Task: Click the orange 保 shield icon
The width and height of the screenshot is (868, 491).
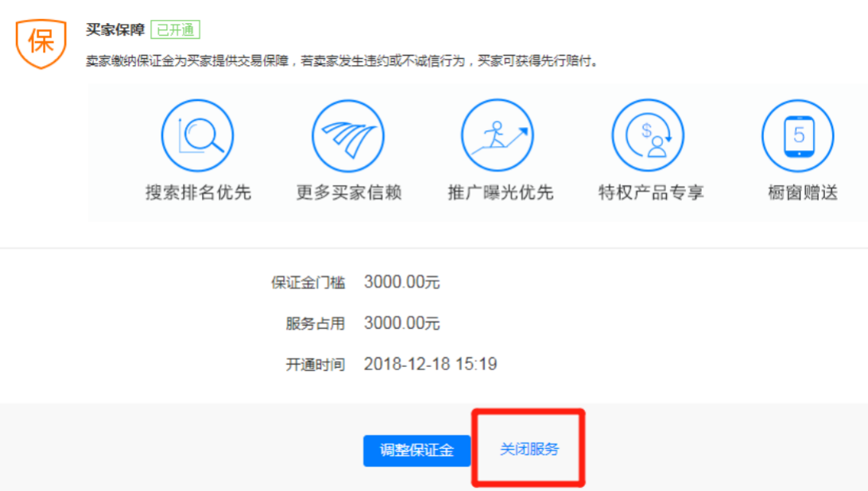Action: [x=41, y=43]
